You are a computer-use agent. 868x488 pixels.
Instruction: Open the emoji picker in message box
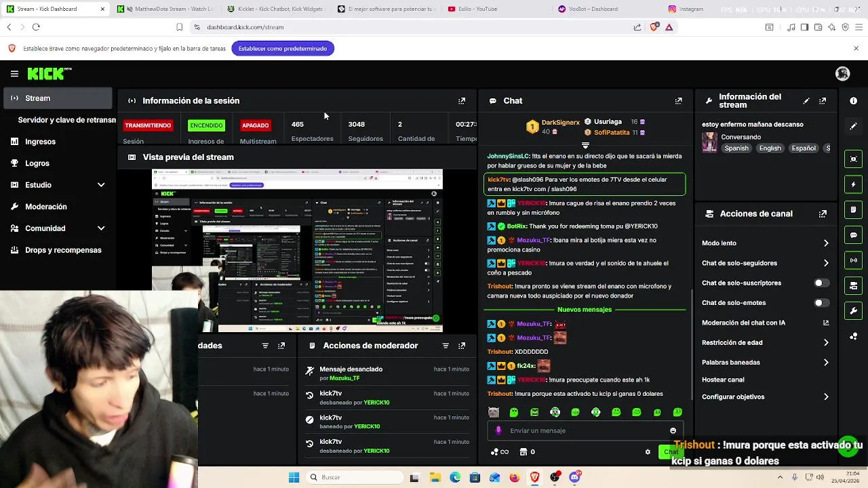673,430
